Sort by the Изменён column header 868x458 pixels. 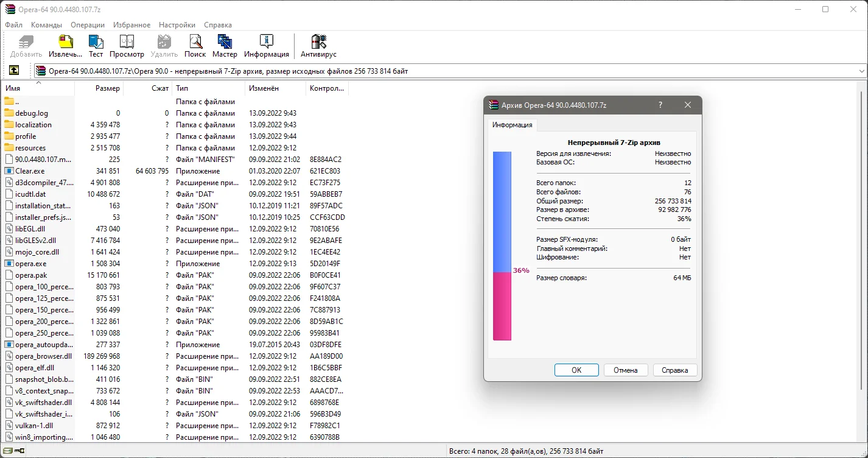276,88
